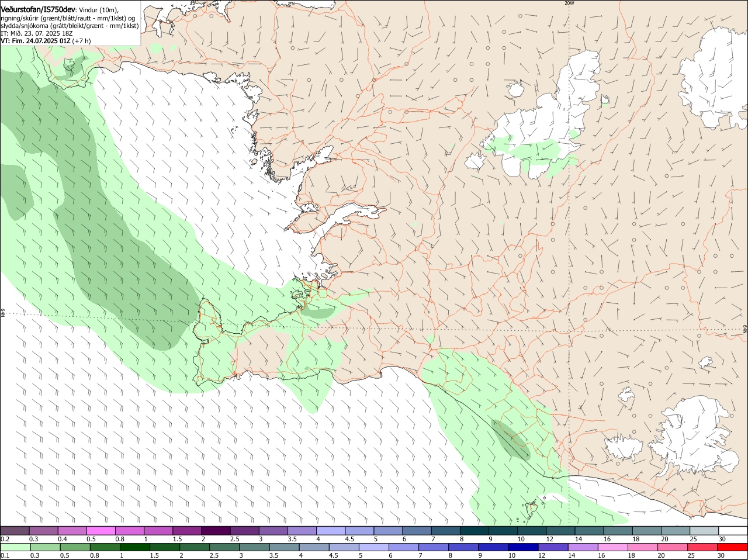This screenshot has width=748, height=560.
Task: Click the 'Vindur (10m)' legend text
Action: point(98,11)
